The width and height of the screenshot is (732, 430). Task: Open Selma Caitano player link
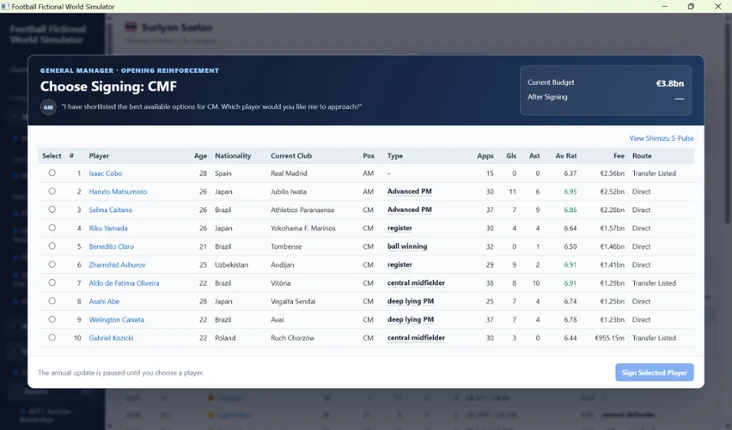point(111,210)
